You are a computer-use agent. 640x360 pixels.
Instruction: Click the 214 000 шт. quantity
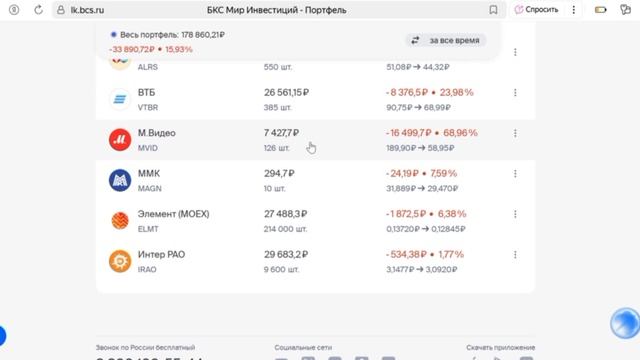coord(285,229)
